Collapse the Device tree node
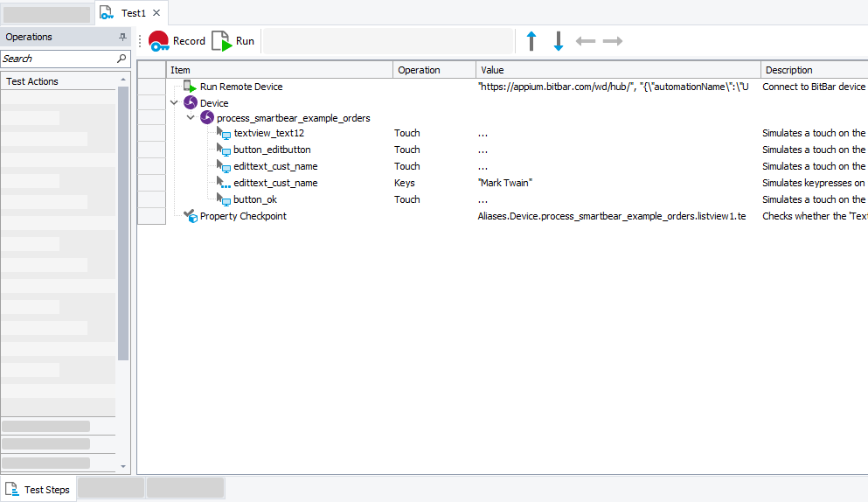Image resolution: width=868 pixels, height=502 pixels. click(175, 103)
